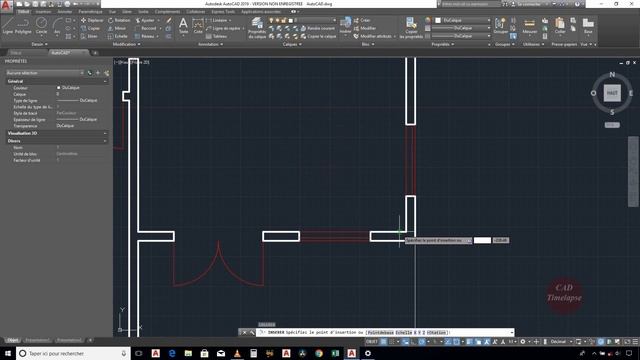Screen dimensions: 640x360
Task: Click Modifier attributs tool
Action: tap(372, 36)
